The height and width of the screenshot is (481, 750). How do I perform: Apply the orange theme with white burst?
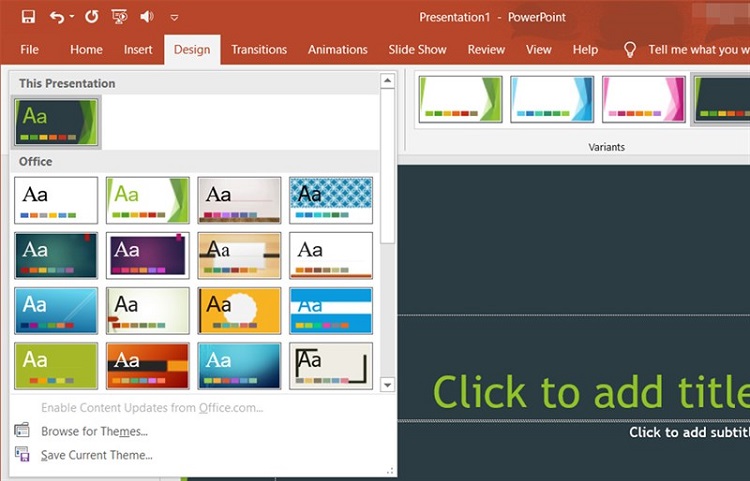point(239,310)
